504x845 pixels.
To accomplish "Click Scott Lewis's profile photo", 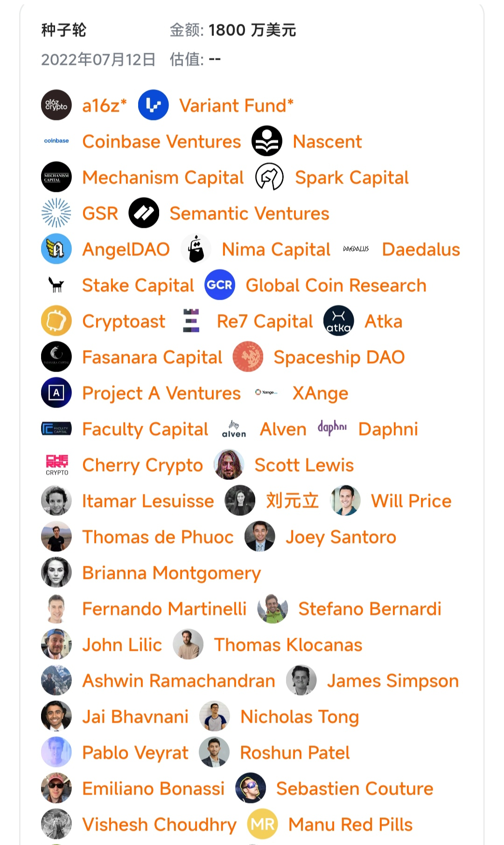I will coord(229,465).
